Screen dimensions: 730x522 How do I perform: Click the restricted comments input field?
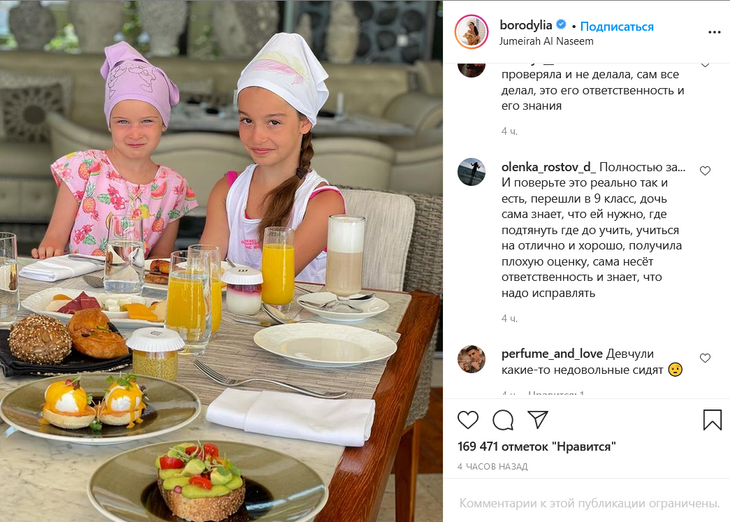pos(589,503)
